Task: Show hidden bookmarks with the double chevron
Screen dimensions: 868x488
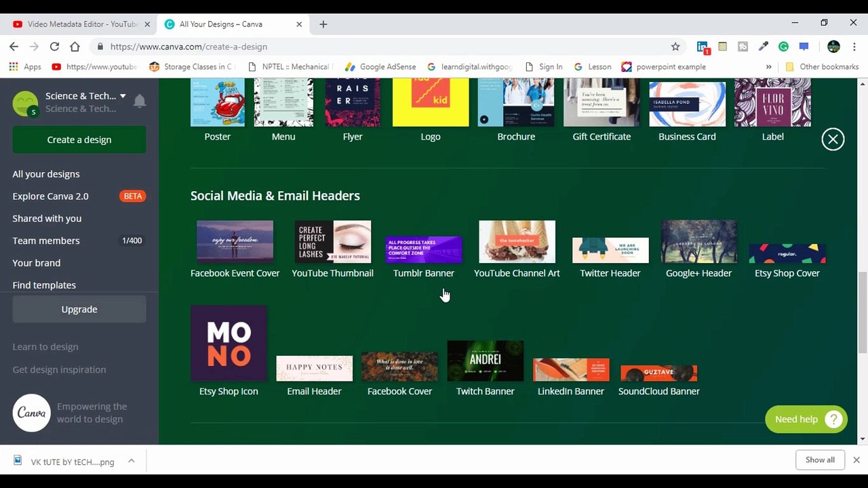Action: point(768,67)
